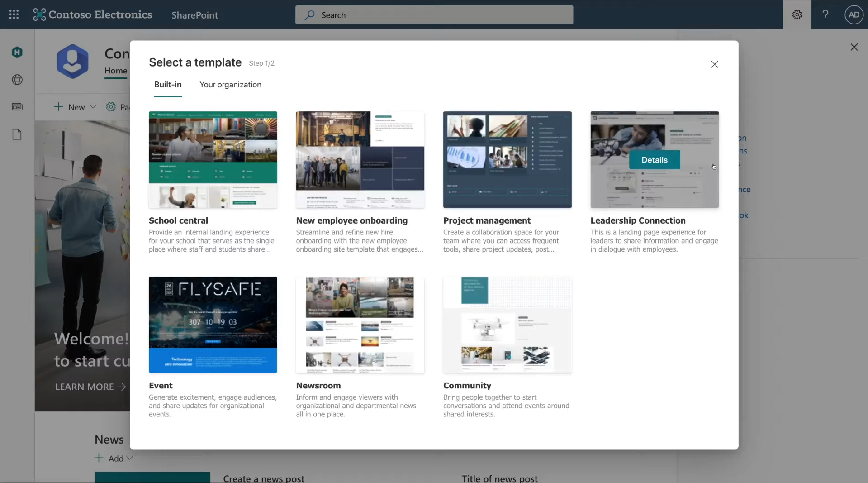Open the Newsroom template title
This screenshot has width=868, height=483.
click(x=318, y=385)
